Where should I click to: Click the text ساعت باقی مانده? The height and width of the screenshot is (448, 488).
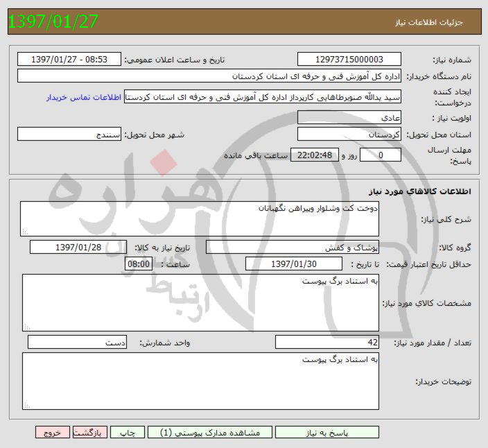pyautogui.click(x=256, y=155)
